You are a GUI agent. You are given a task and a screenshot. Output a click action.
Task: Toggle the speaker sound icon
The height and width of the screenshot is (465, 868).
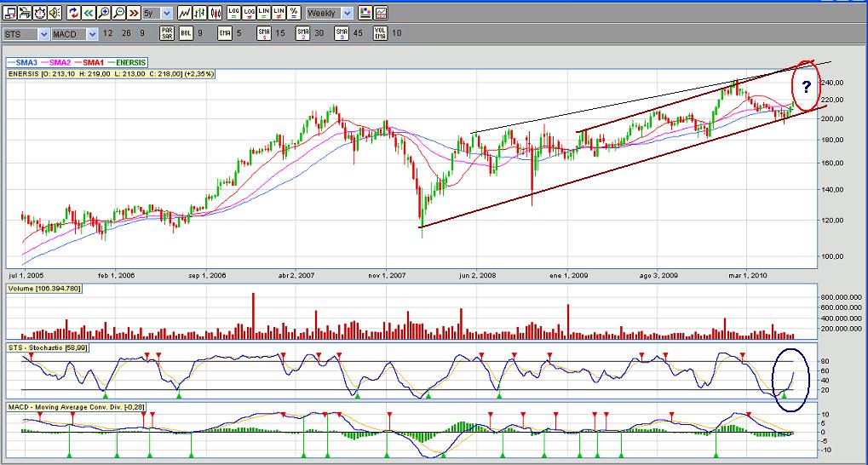pyautogui.click(x=55, y=12)
